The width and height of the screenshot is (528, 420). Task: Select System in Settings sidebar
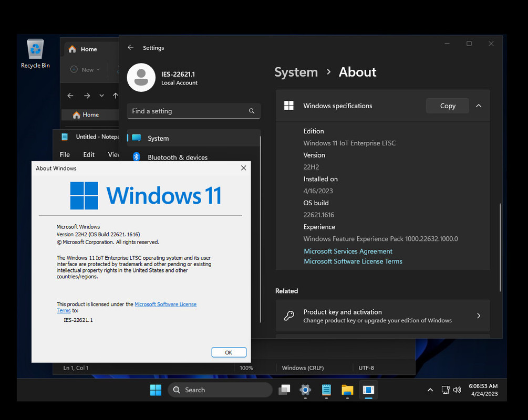tap(193, 138)
